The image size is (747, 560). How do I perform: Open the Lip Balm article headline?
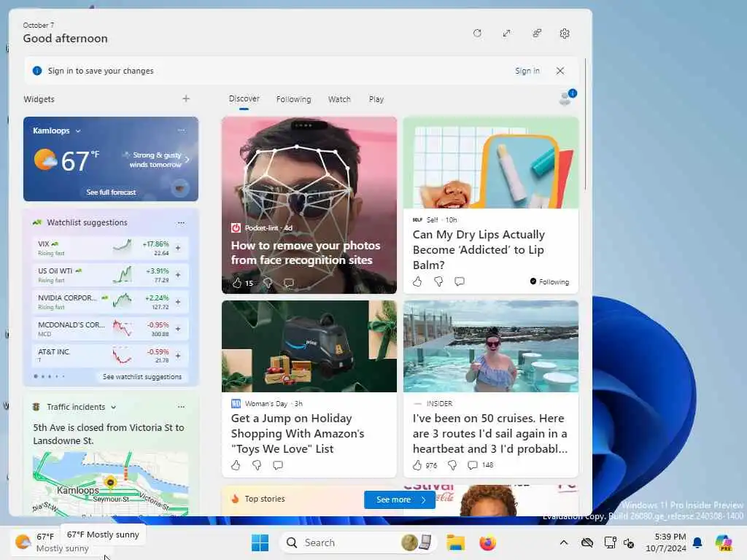pyautogui.click(x=479, y=249)
